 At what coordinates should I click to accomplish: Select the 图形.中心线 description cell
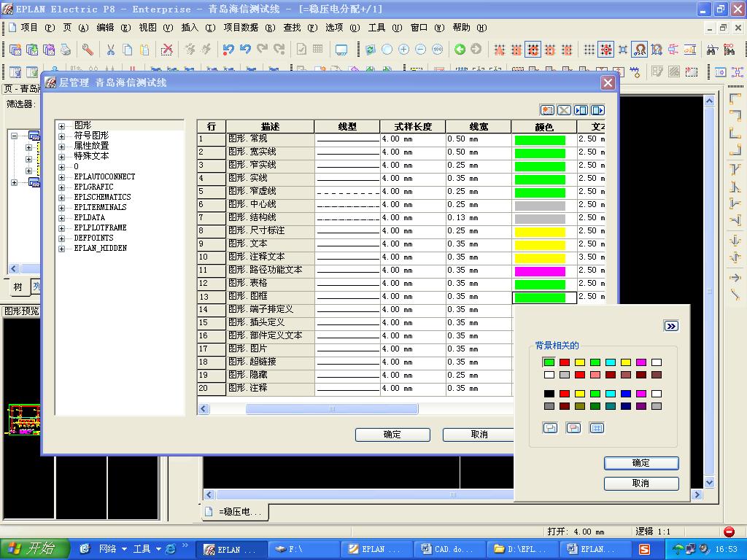pos(270,204)
